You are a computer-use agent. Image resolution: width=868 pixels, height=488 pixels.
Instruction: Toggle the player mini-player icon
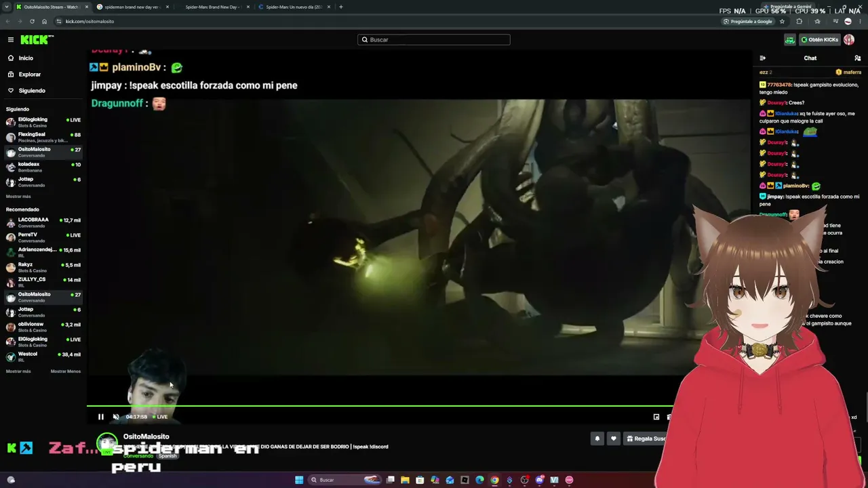tap(656, 417)
